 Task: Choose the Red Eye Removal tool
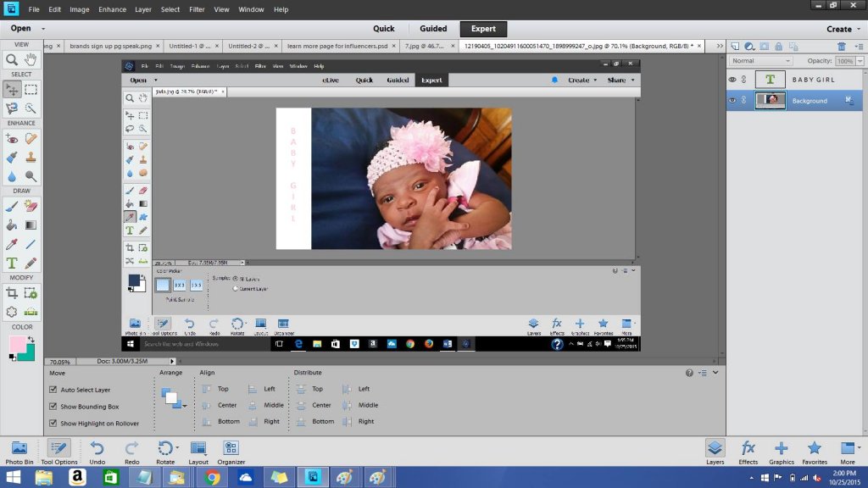click(x=12, y=139)
